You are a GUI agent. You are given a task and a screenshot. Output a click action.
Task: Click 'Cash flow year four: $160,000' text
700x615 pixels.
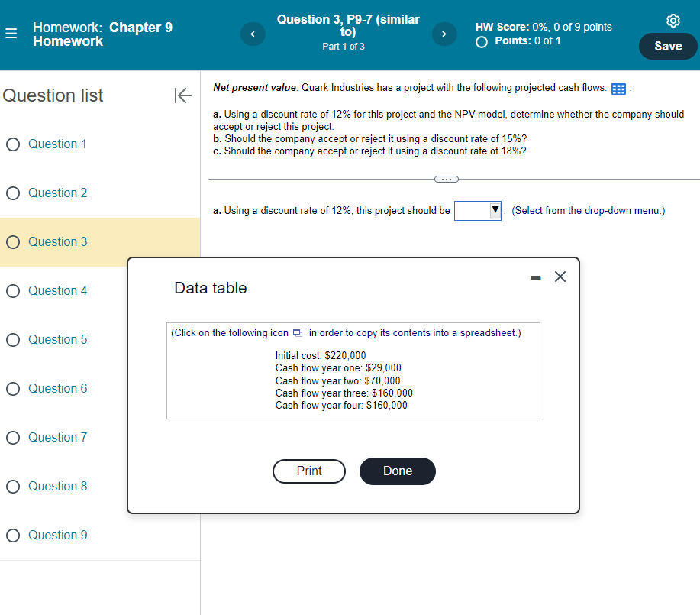(341, 406)
